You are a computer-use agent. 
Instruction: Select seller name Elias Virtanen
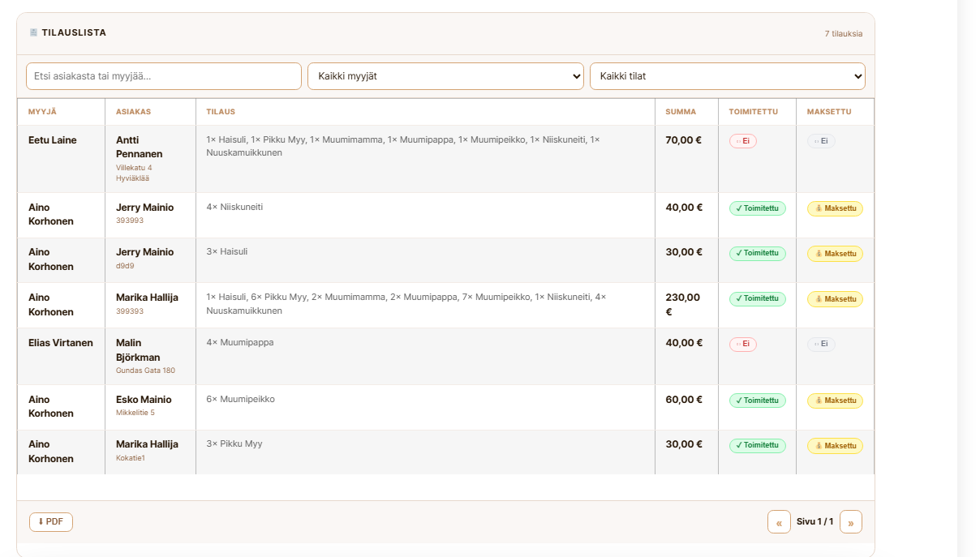click(61, 343)
